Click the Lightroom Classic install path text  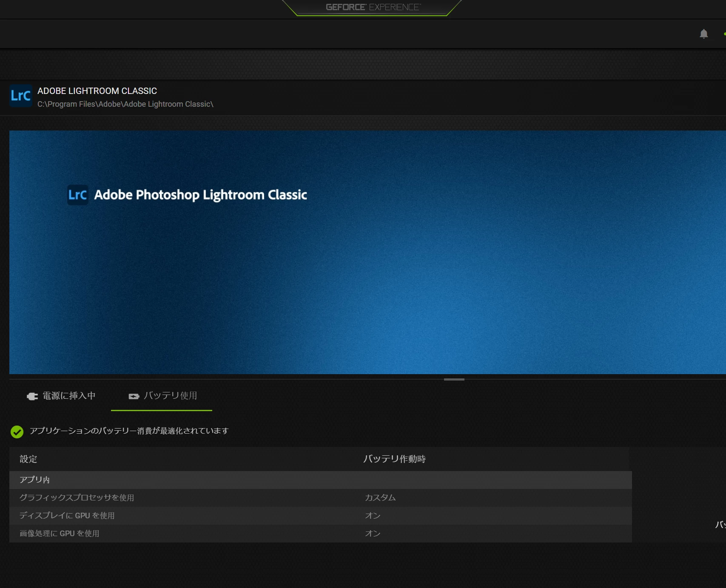tap(125, 104)
